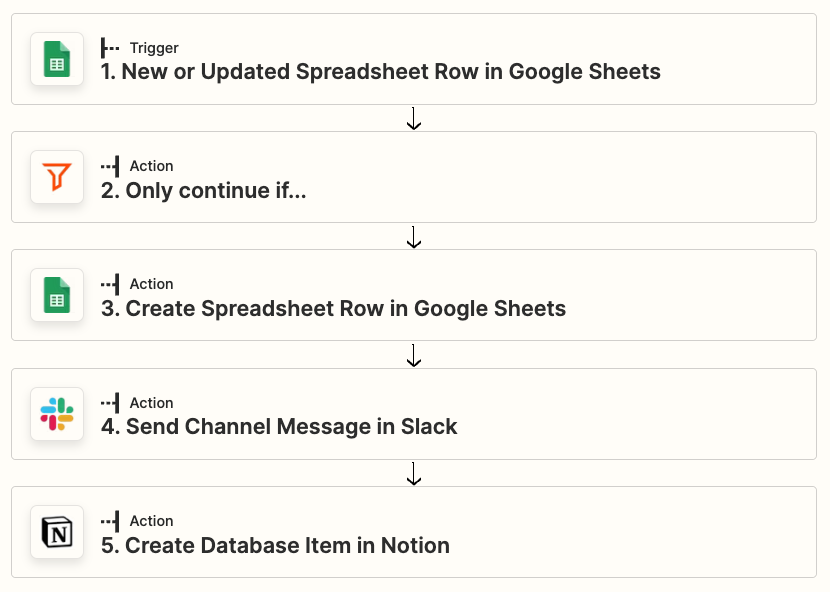
Task: Click arrow between trigger and filter step
Action: coord(414,119)
